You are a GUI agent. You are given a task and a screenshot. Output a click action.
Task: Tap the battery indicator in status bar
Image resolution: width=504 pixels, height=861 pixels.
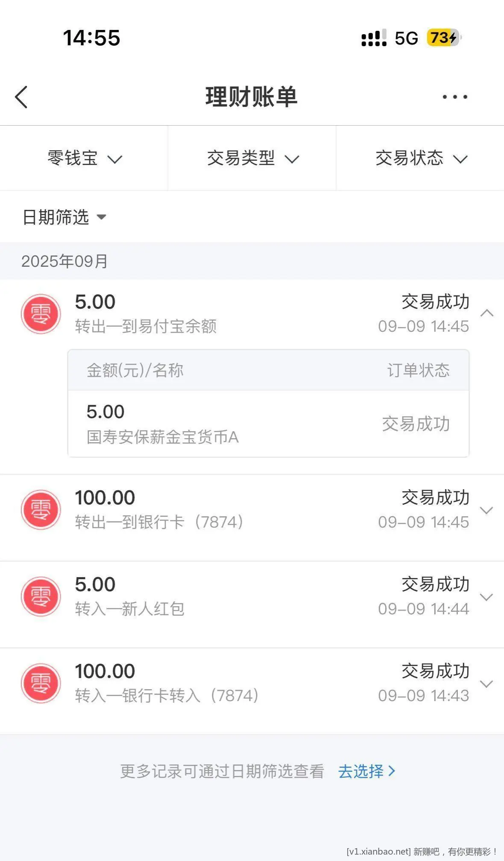pyautogui.click(x=444, y=38)
